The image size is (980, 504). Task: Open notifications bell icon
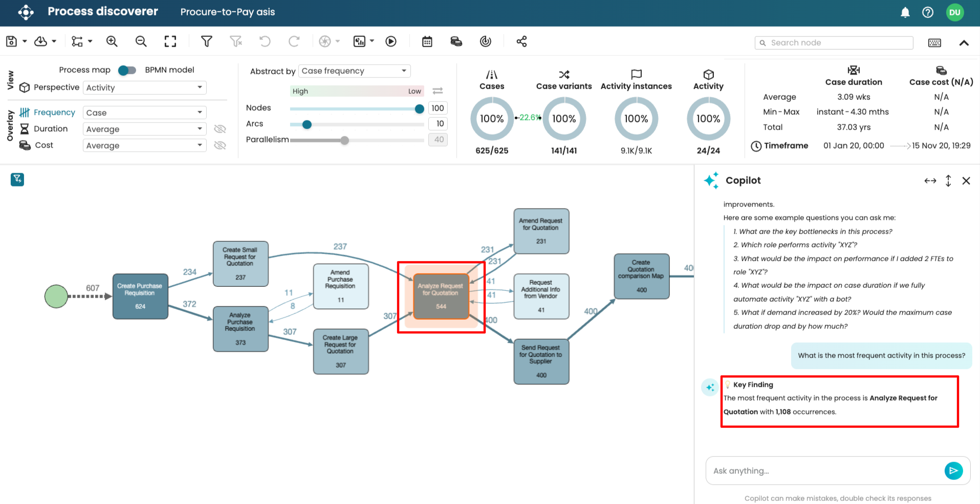[905, 12]
